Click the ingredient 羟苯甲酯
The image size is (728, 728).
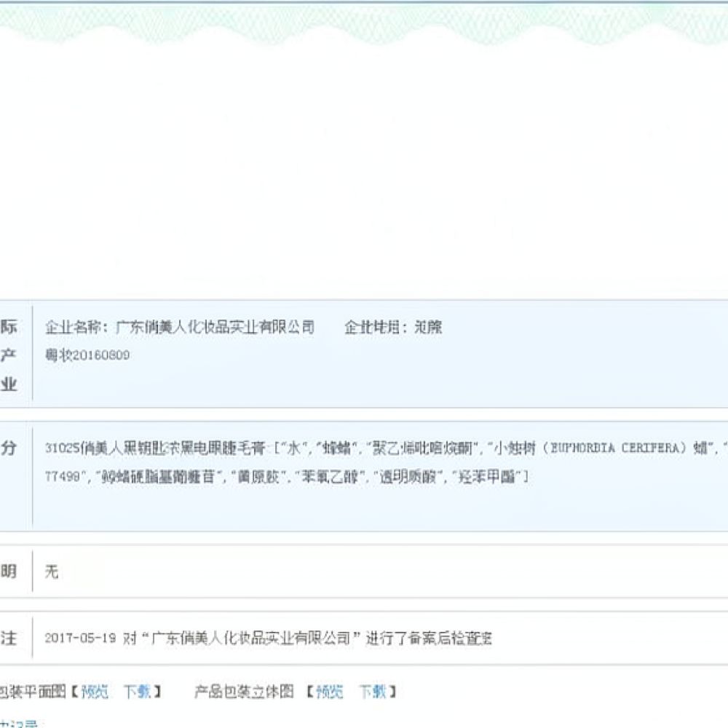pos(486,477)
